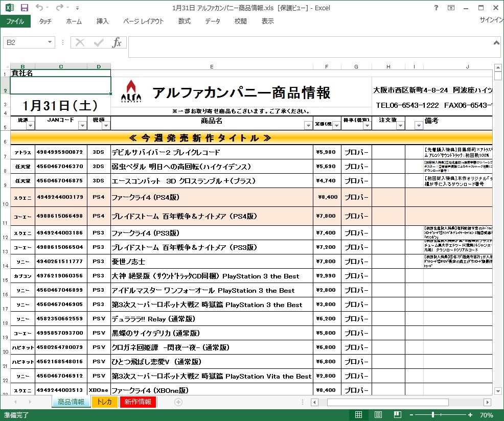Screen dimensions: 504x421
Task: Select the トレカ sheet tab
Action: click(104, 402)
